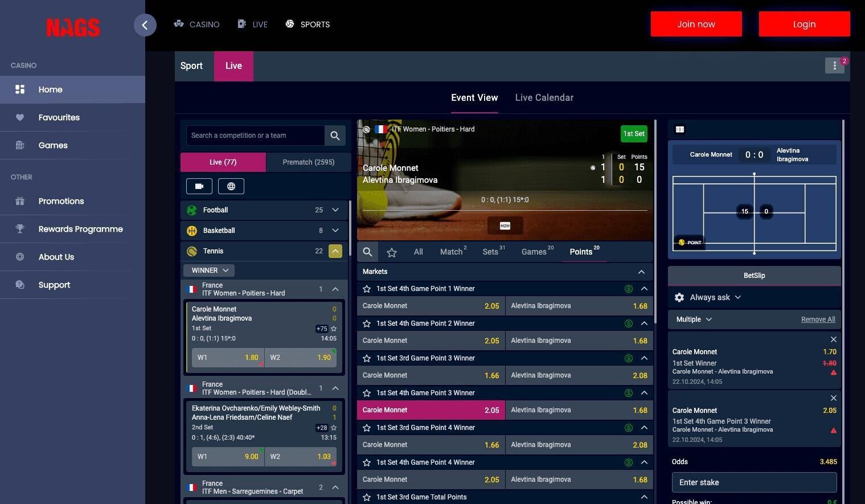865x504 pixels.
Task: Click the search magnifier button beside competition field
Action: pyautogui.click(x=335, y=136)
